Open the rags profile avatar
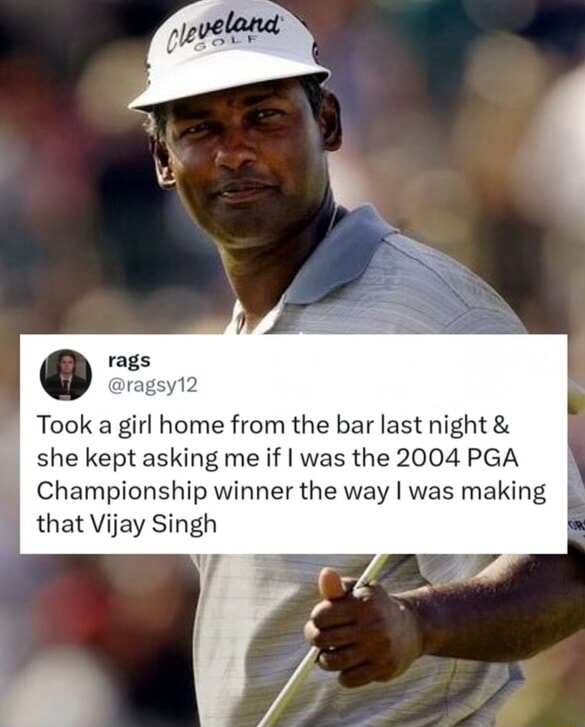This screenshot has height=727, width=585. tap(66, 375)
